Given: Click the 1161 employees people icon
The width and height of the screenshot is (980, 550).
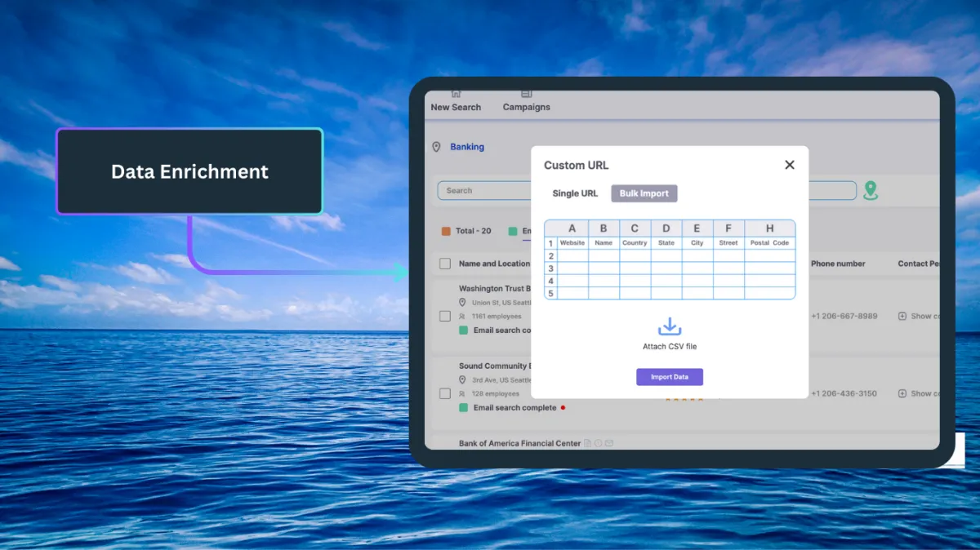Looking at the screenshot, I should (x=462, y=316).
